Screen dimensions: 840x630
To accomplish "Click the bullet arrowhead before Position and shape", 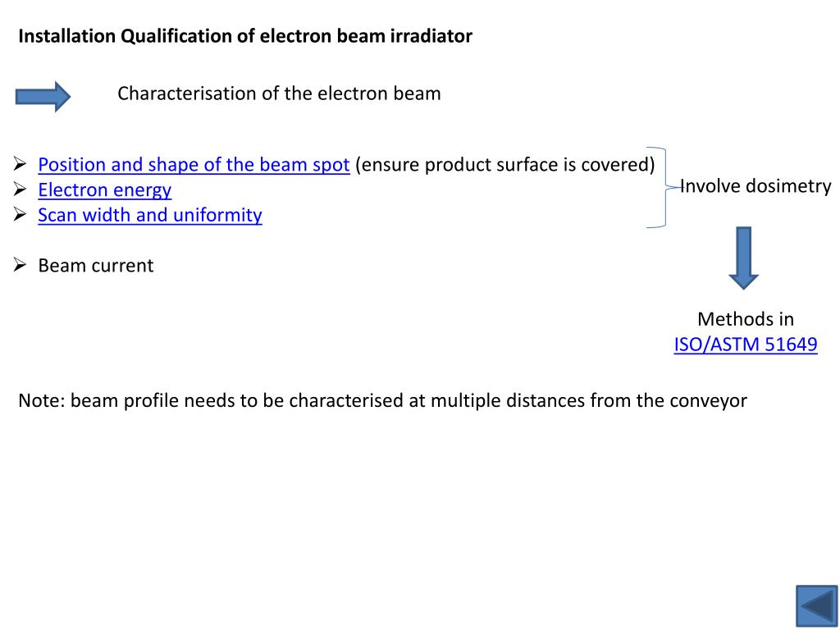I will (x=20, y=163).
